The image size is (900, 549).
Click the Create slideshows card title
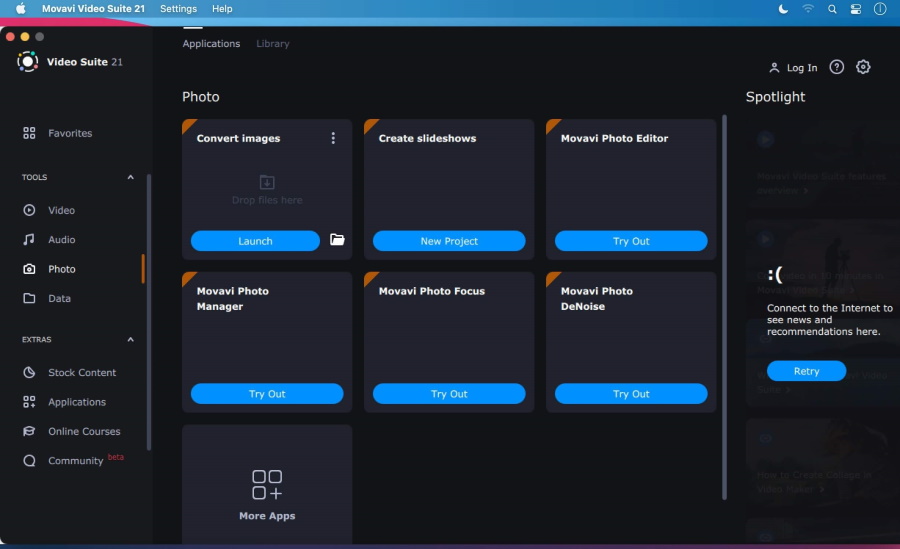click(427, 138)
